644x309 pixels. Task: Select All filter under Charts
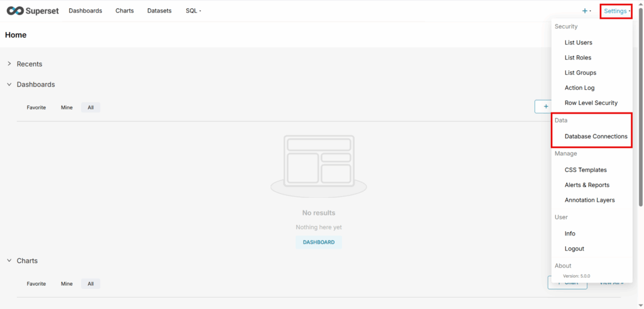click(x=91, y=284)
